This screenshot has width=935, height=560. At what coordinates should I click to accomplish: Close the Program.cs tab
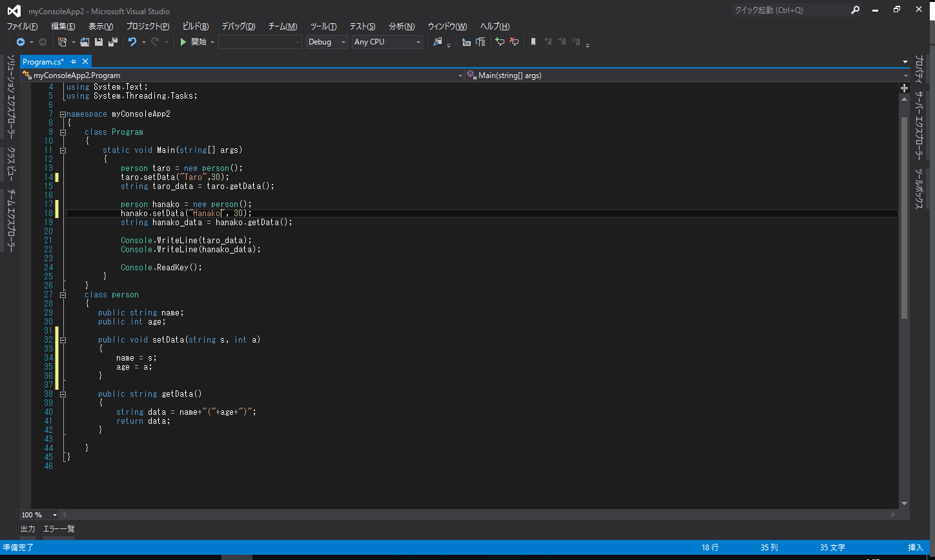(84, 61)
